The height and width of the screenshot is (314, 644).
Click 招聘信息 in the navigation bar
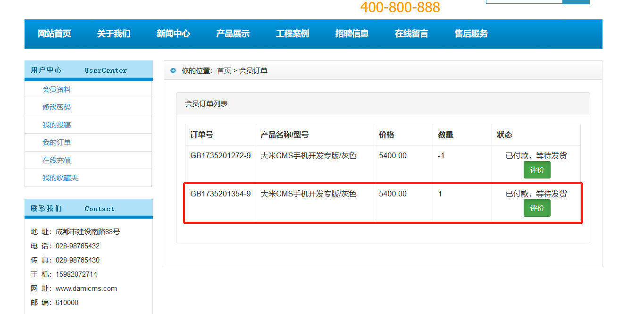pos(352,34)
